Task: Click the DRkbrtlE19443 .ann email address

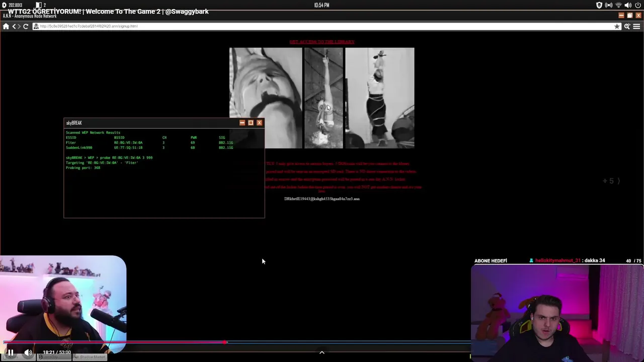Action: coord(322,199)
